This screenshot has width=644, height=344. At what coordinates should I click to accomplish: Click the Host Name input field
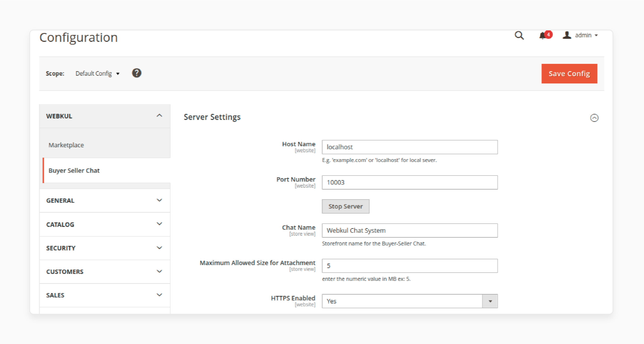[x=410, y=147]
